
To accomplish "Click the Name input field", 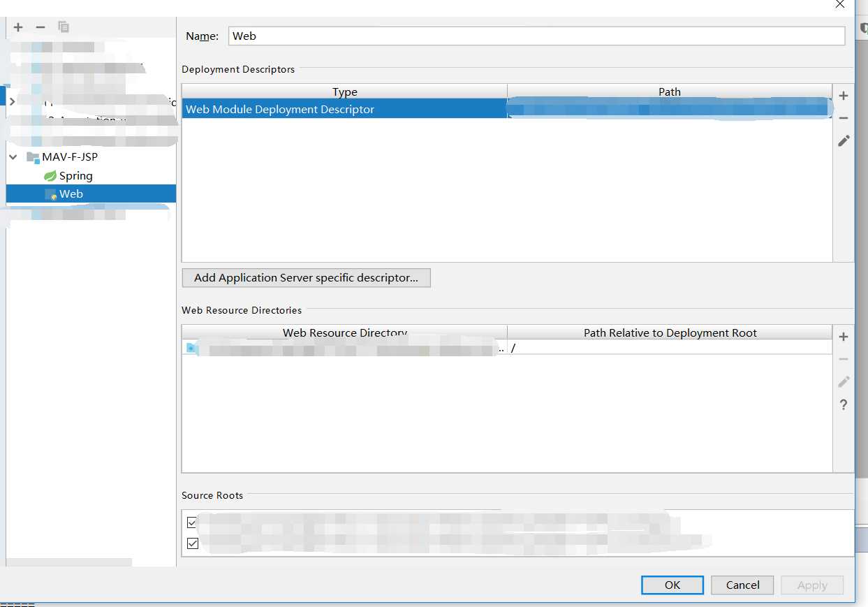I will coord(536,36).
